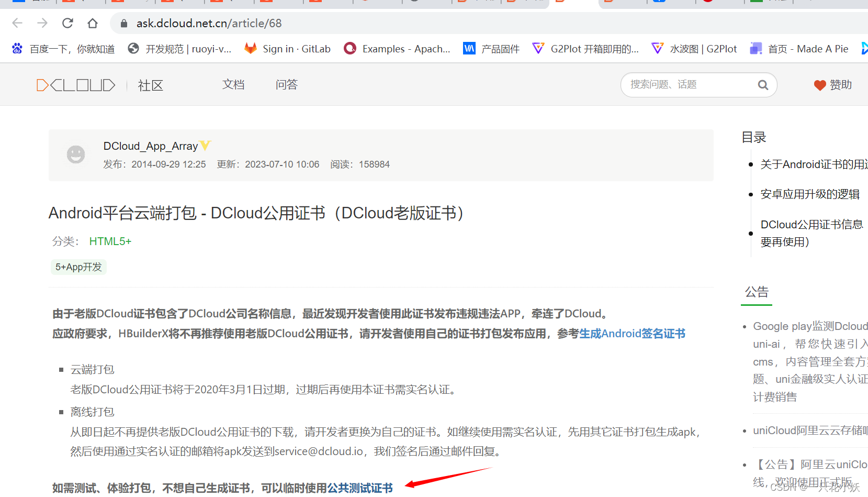The width and height of the screenshot is (868, 497).
Task: Open the 赞助 sponsor link
Action: tap(841, 85)
